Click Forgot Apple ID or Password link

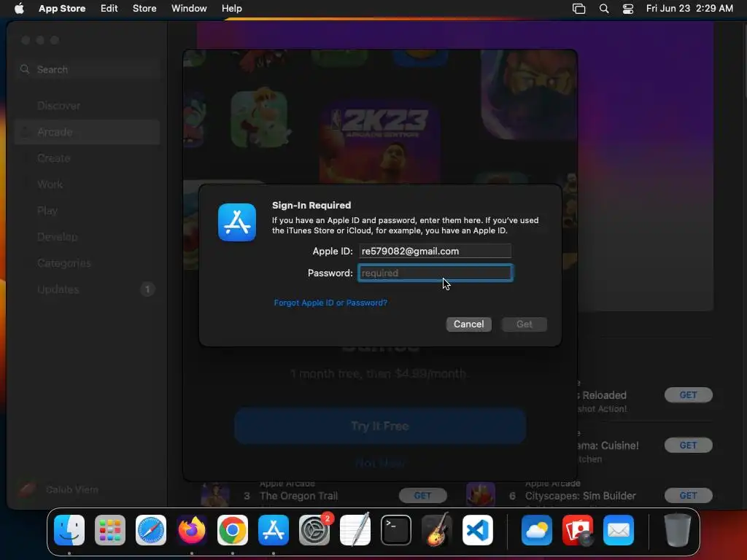click(x=330, y=303)
